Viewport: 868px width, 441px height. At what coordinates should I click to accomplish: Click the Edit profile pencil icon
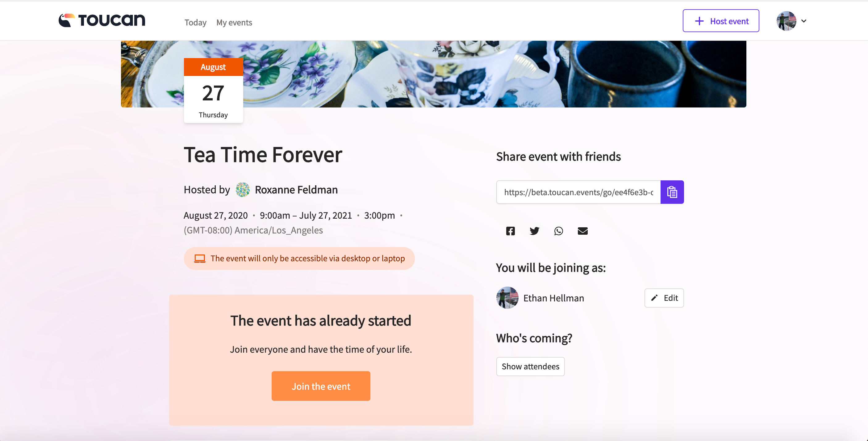(654, 298)
